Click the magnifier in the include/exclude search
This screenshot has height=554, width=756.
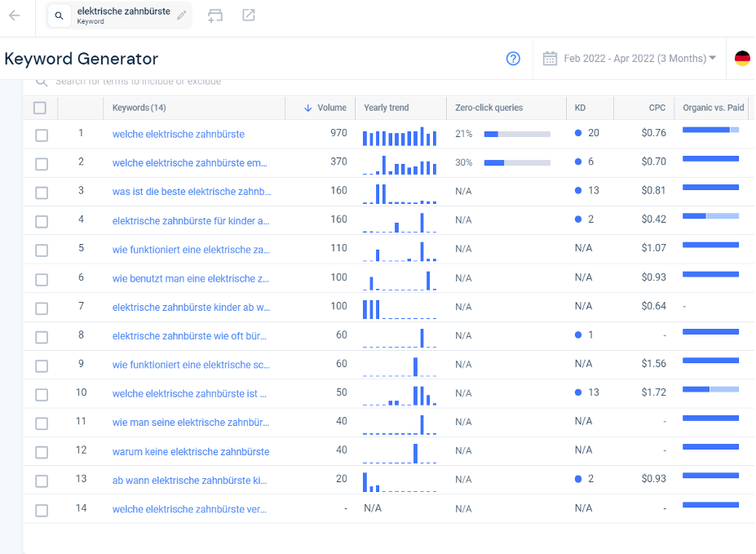(x=42, y=82)
